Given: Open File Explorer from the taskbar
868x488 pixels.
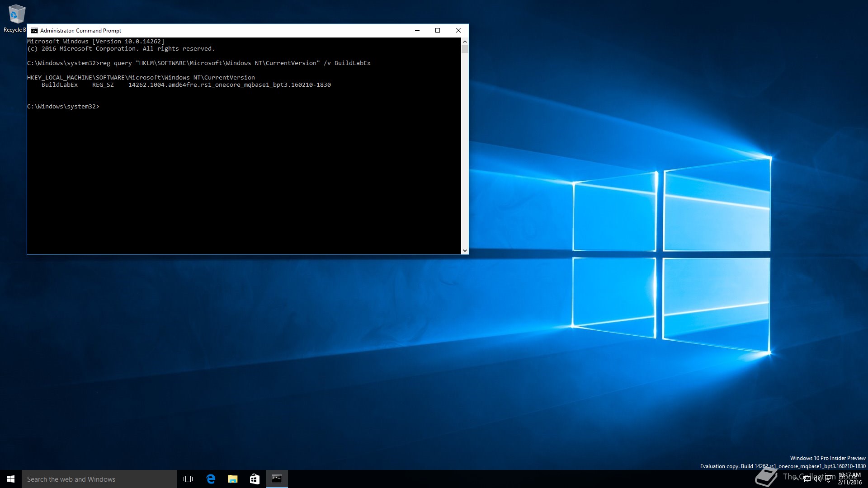Looking at the screenshot, I should click(x=233, y=479).
